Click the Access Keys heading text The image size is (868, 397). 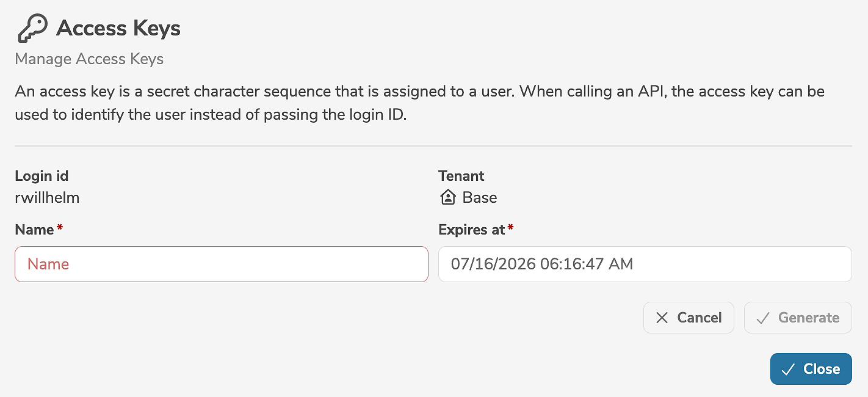click(118, 29)
